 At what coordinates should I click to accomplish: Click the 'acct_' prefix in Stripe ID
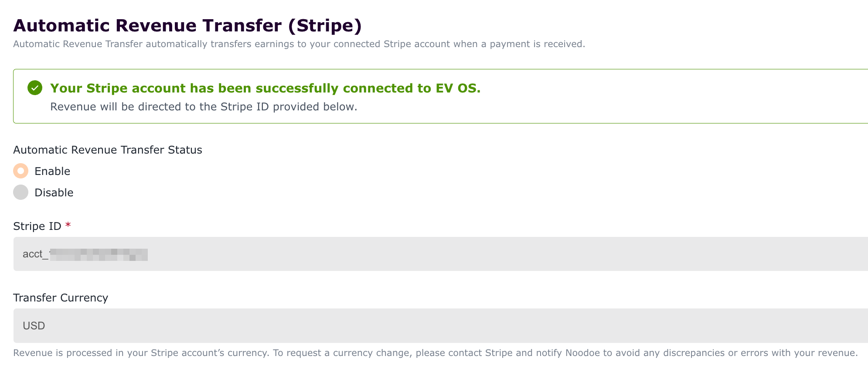[35, 254]
